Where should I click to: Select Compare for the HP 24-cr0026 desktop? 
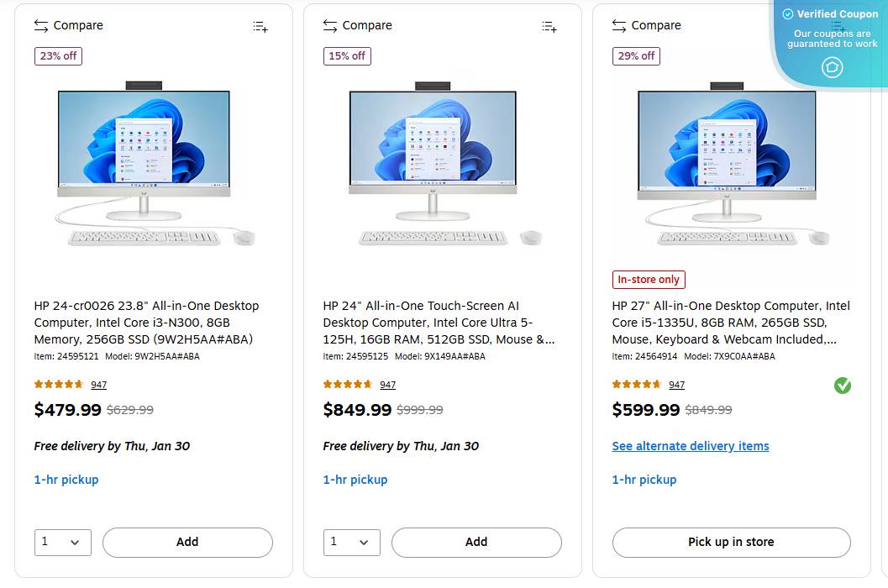click(67, 25)
